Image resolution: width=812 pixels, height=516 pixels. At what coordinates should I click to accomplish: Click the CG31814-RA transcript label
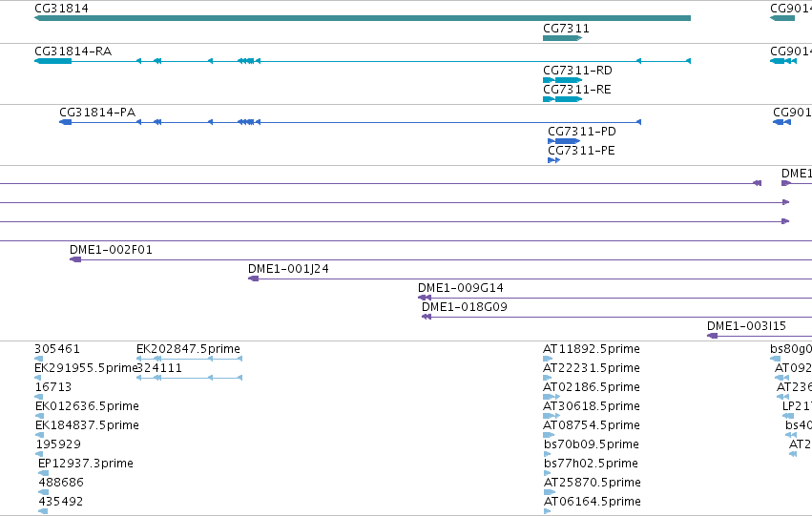coord(73,52)
